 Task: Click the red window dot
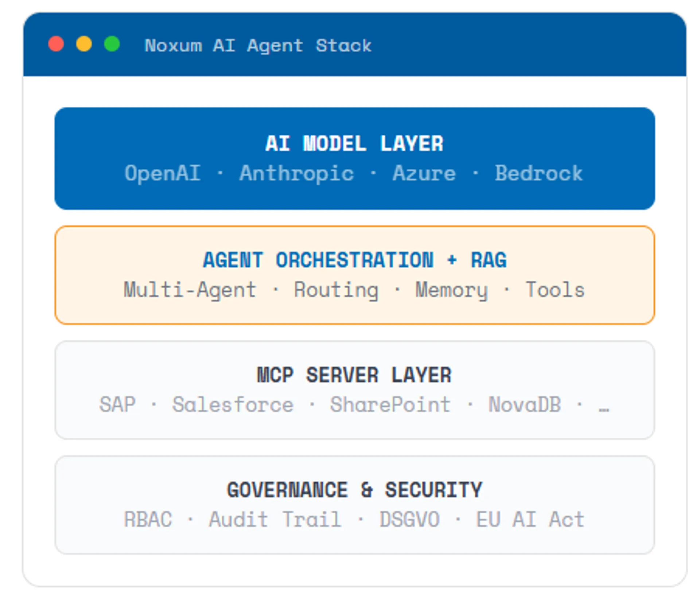click(56, 44)
